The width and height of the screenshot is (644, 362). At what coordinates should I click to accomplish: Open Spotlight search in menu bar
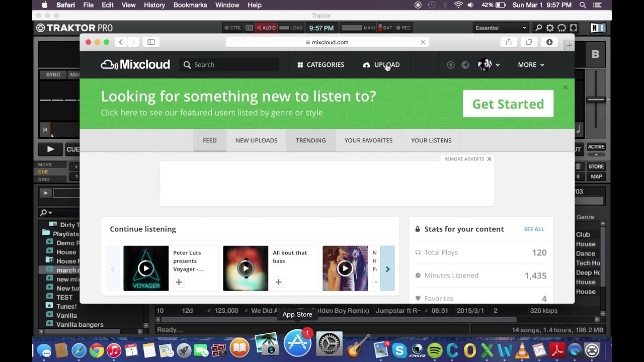coord(583,5)
